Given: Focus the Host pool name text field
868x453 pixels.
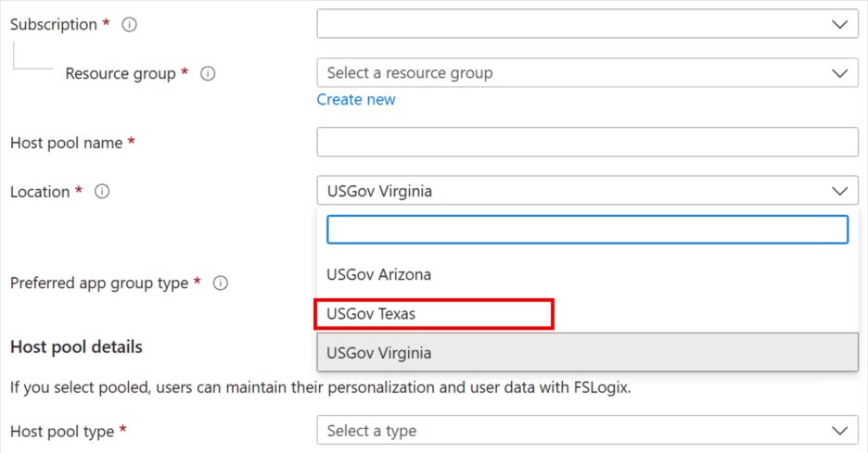Looking at the screenshot, I should [587, 143].
